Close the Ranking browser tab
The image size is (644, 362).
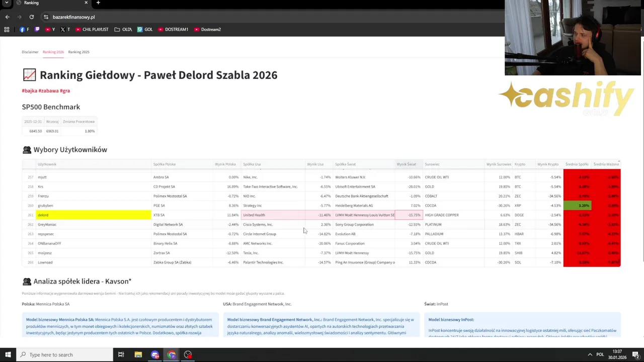[86, 3]
